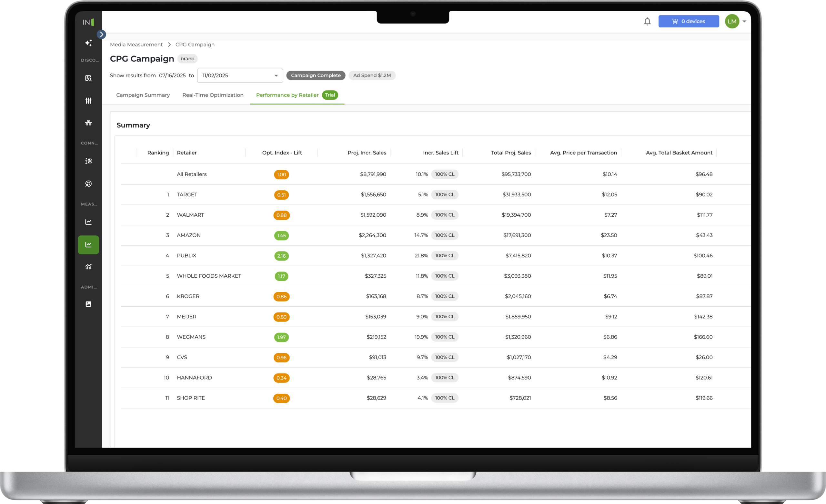Click the 1.00 index badge for All Retailers

pyautogui.click(x=282, y=174)
